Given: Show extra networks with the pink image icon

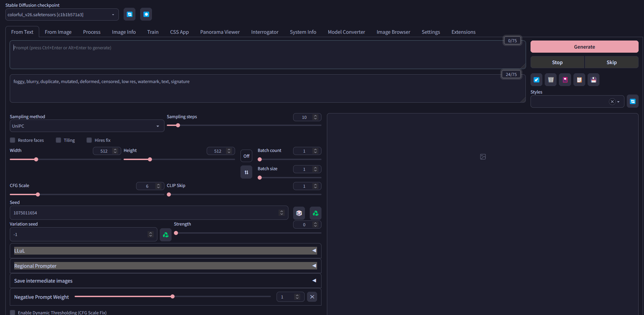Looking at the screenshot, I should tap(565, 80).
